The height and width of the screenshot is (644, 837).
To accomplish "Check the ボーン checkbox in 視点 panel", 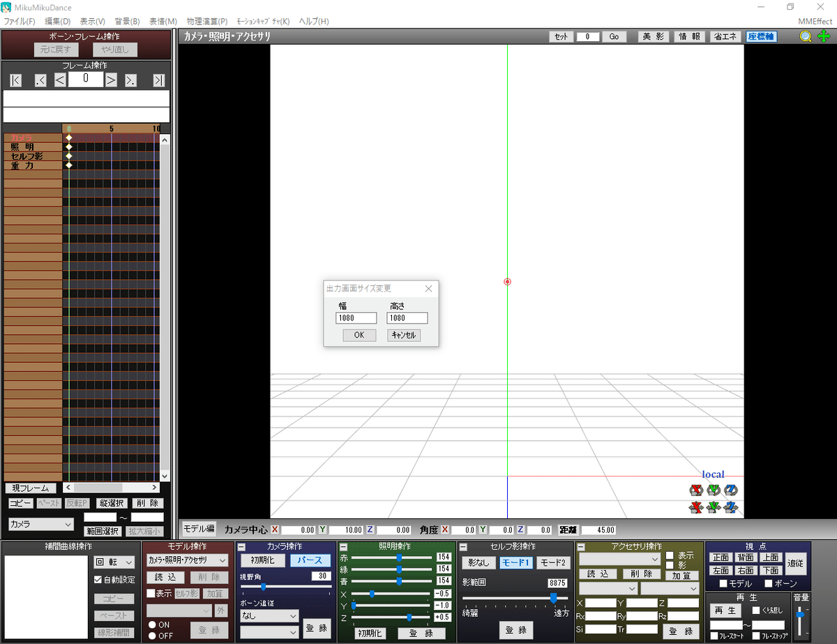I will pyautogui.click(x=769, y=583).
